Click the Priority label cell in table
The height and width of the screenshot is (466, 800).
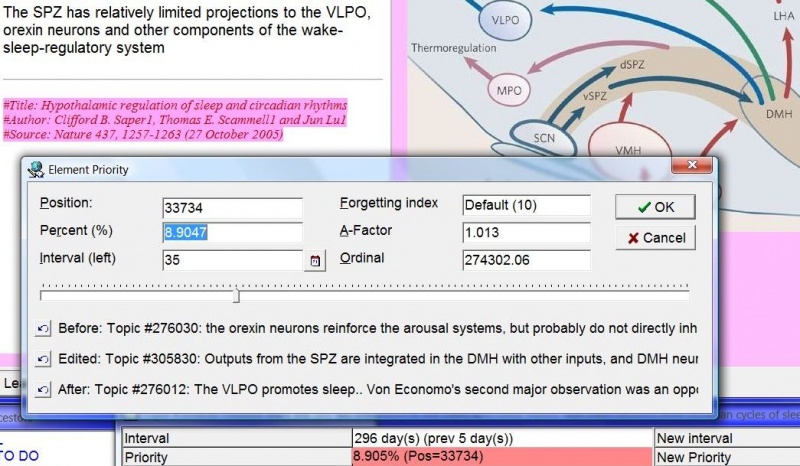point(237,457)
